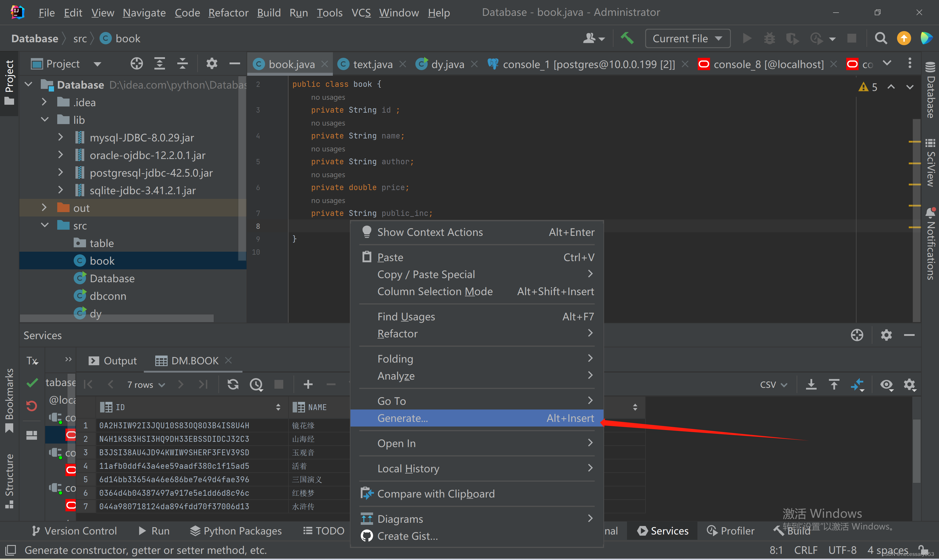Click the rollback icon in Services sidebar
Screen dimensions: 939x560
[x=32, y=406]
